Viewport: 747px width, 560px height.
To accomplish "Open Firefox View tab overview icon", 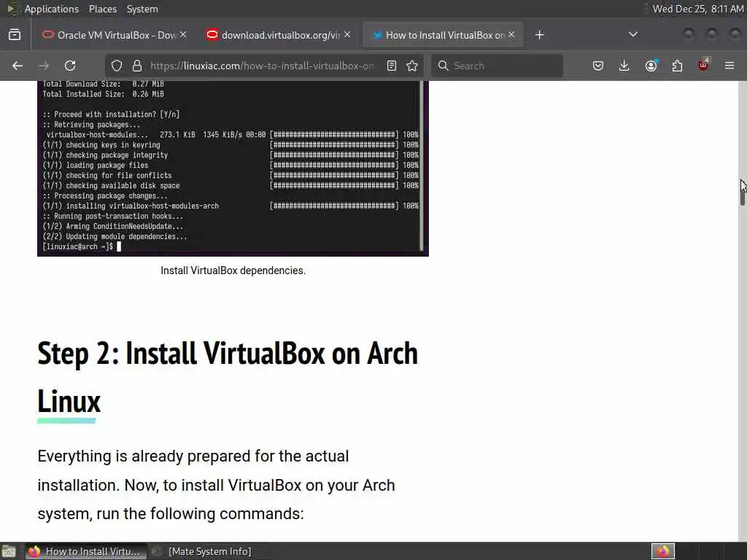I will pos(15,35).
